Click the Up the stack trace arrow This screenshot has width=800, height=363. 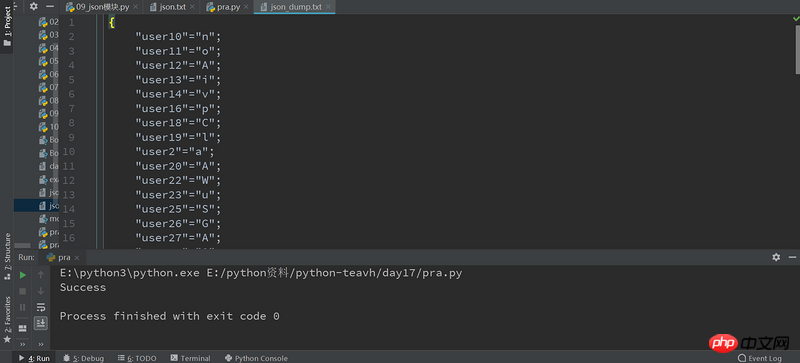pos(41,275)
